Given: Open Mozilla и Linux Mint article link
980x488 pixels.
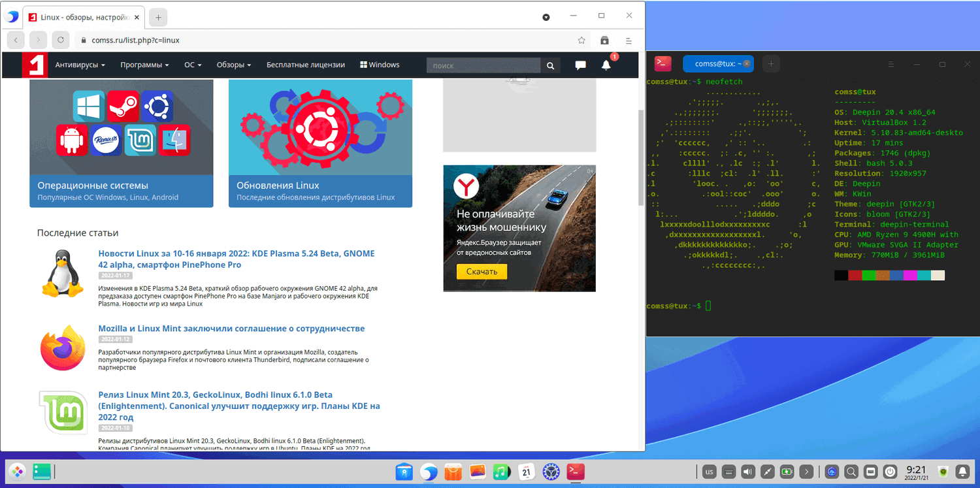Looking at the screenshot, I should tap(231, 329).
